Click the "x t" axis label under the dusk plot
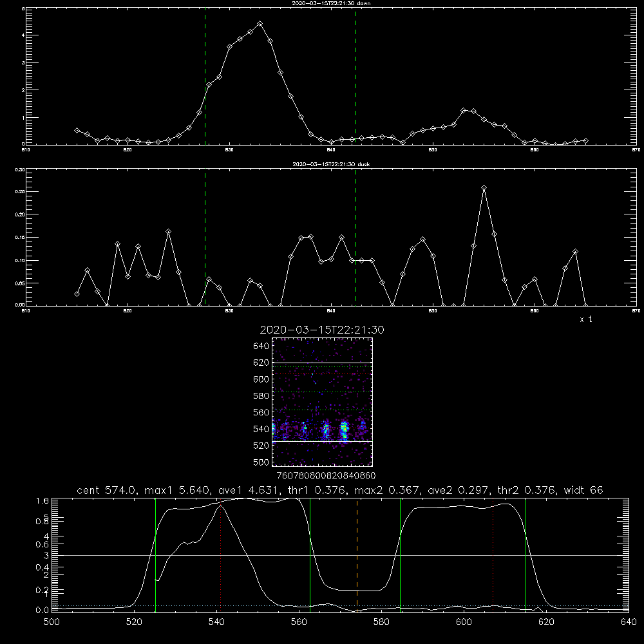The height and width of the screenshot is (644, 644). click(585, 319)
